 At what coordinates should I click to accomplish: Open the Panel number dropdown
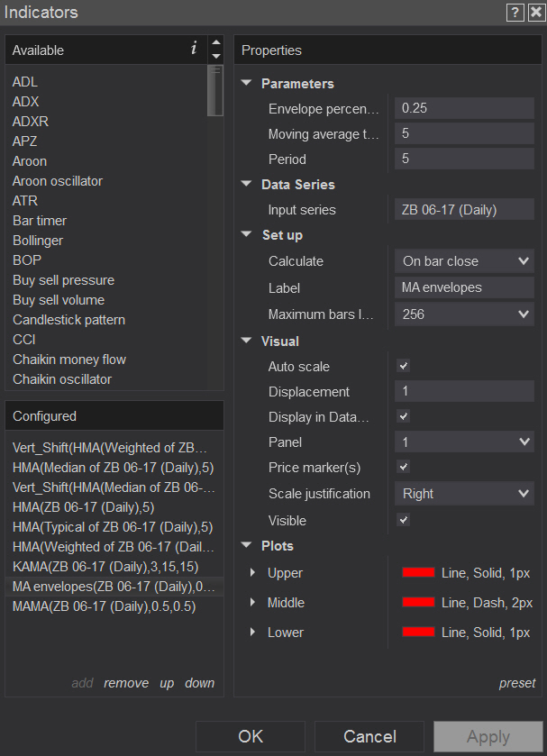(x=464, y=442)
